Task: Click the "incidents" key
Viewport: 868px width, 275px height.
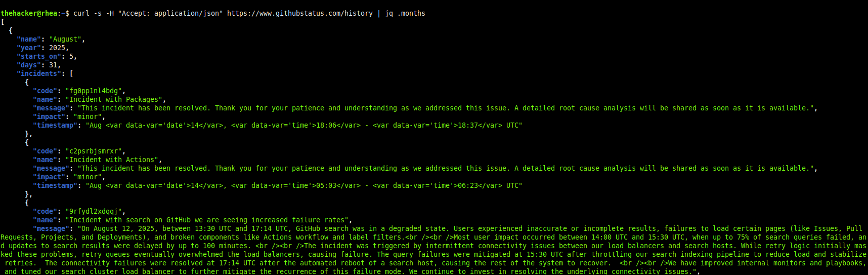Action: coord(39,74)
